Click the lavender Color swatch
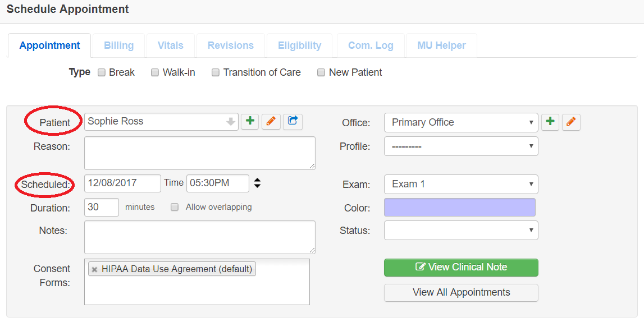This screenshot has height=322, width=644. [459, 207]
